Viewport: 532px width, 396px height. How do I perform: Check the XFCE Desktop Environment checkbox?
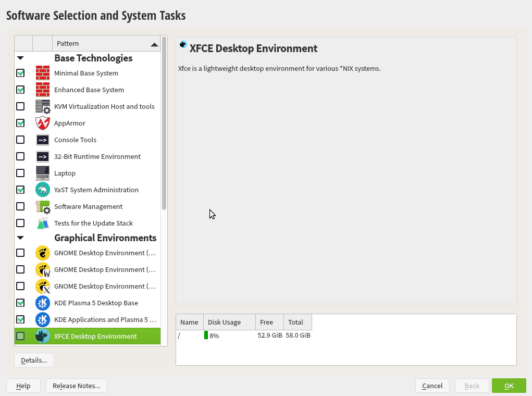20,336
